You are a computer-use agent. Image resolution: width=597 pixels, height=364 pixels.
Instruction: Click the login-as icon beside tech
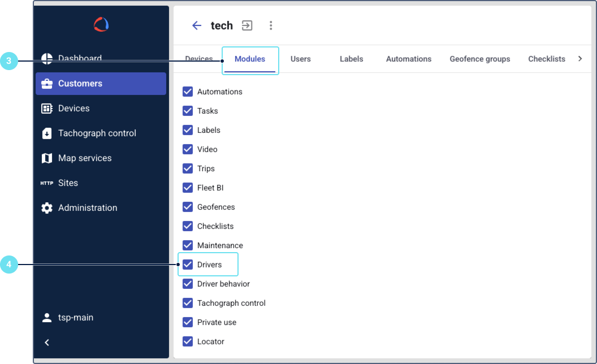pyautogui.click(x=247, y=25)
